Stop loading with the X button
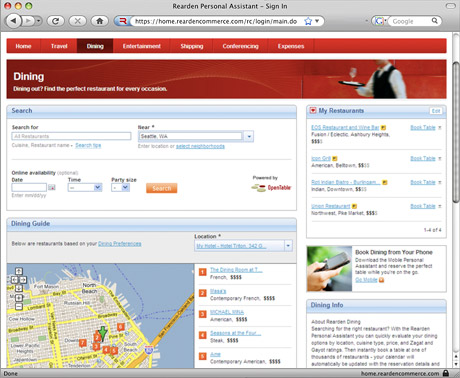The height and width of the screenshot is (378, 460). click(77, 21)
